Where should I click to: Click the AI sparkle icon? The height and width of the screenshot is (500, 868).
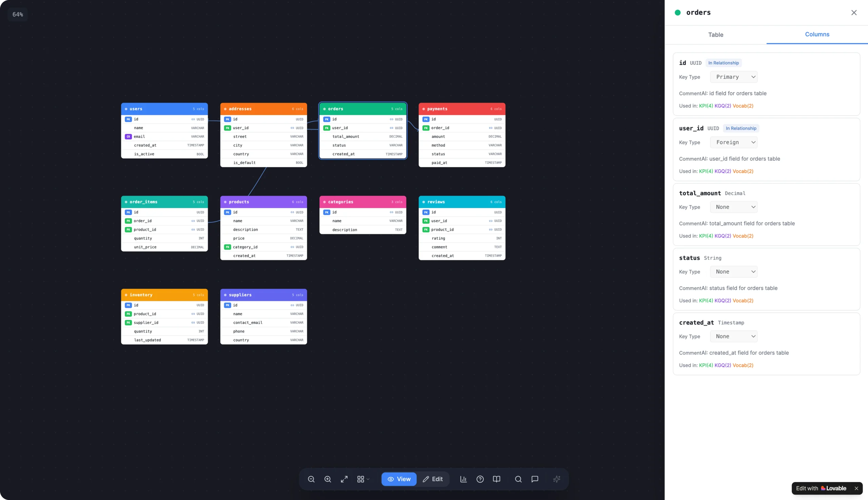pos(557,479)
